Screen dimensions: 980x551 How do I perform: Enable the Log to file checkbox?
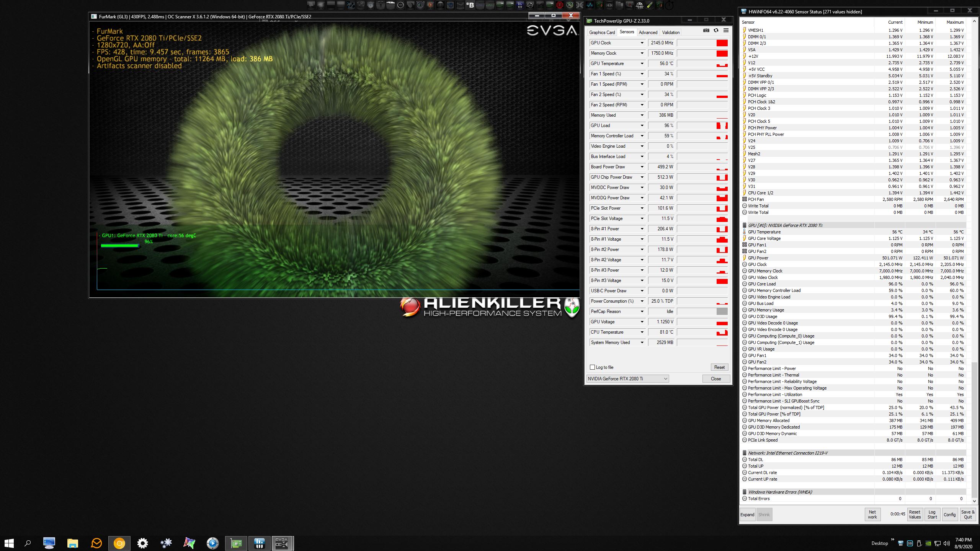tap(592, 367)
